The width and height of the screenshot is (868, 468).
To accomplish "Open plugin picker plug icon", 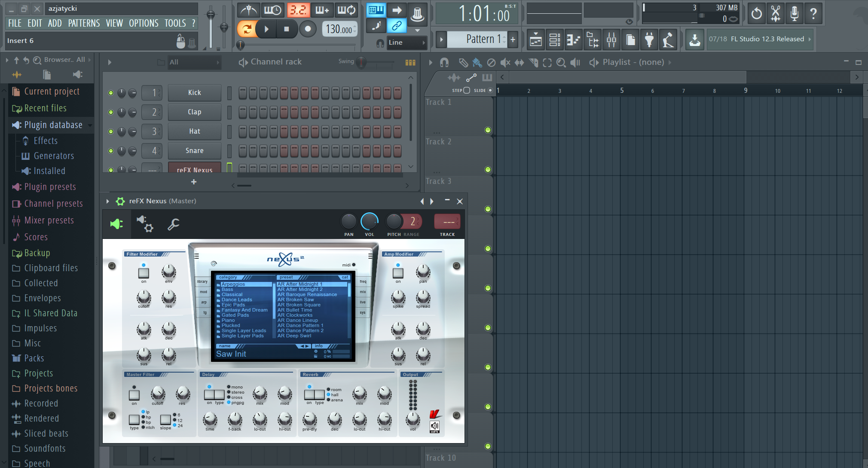I will click(649, 40).
